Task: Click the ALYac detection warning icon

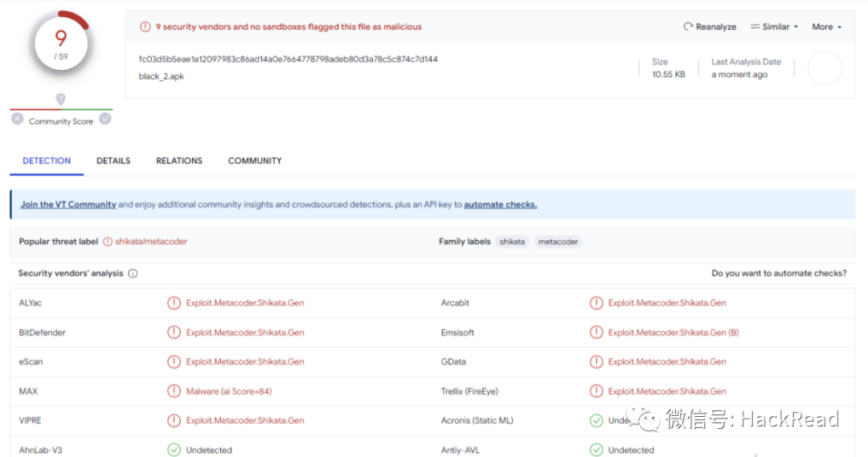Action: pos(174,303)
